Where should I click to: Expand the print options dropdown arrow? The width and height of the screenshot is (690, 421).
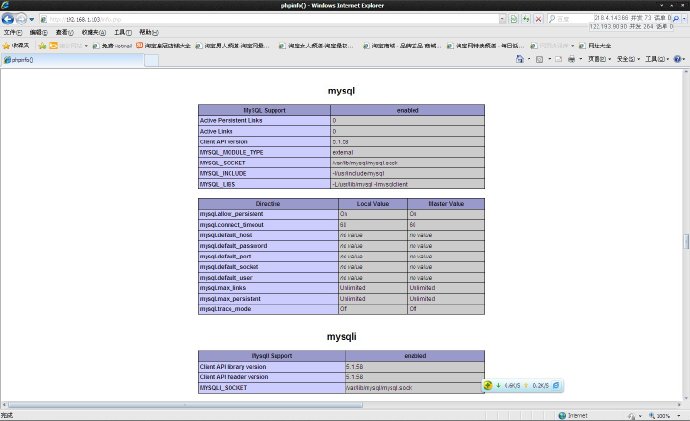tap(581, 59)
